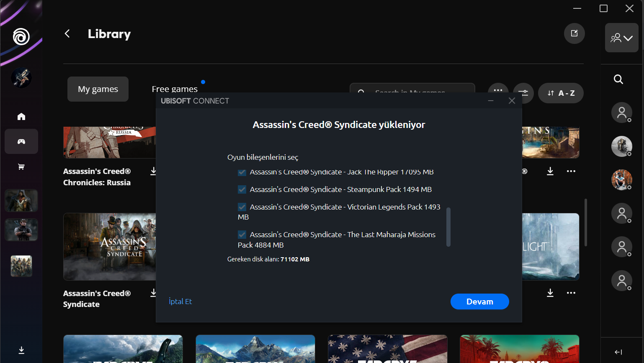644x363 pixels.
Task: Uncheck the Jack The Ripper component checkbox
Action: point(242,172)
